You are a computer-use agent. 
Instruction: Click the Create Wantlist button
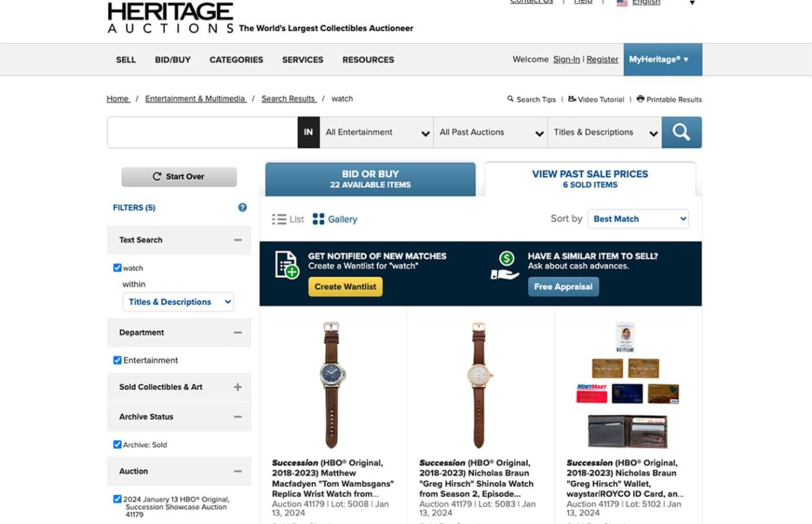click(x=345, y=287)
